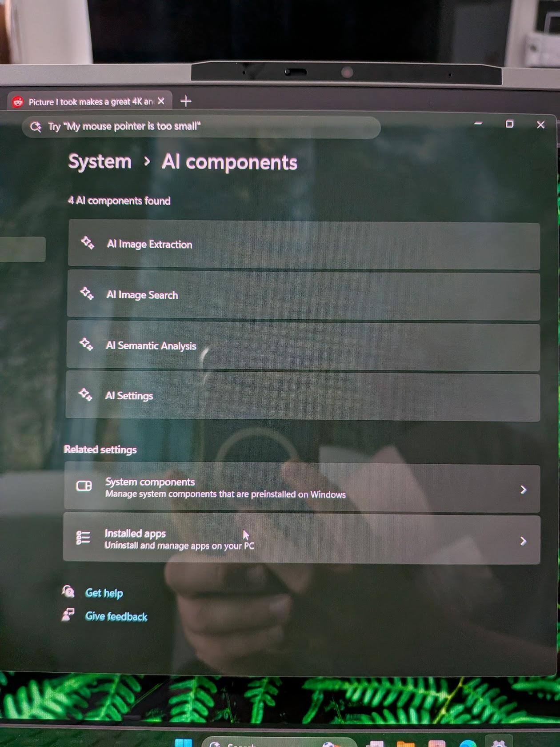Open System components related setting
This screenshot has height=747, width=560.
[x=302, y=488]
